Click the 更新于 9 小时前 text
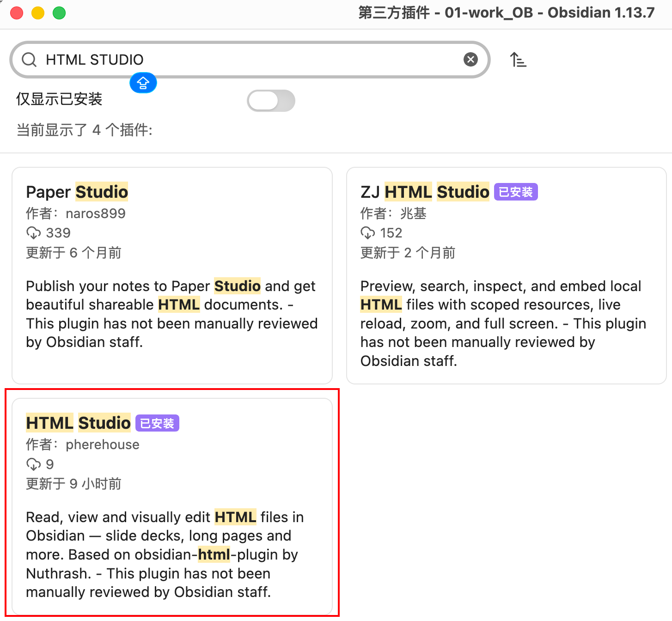 coord(73,484)
